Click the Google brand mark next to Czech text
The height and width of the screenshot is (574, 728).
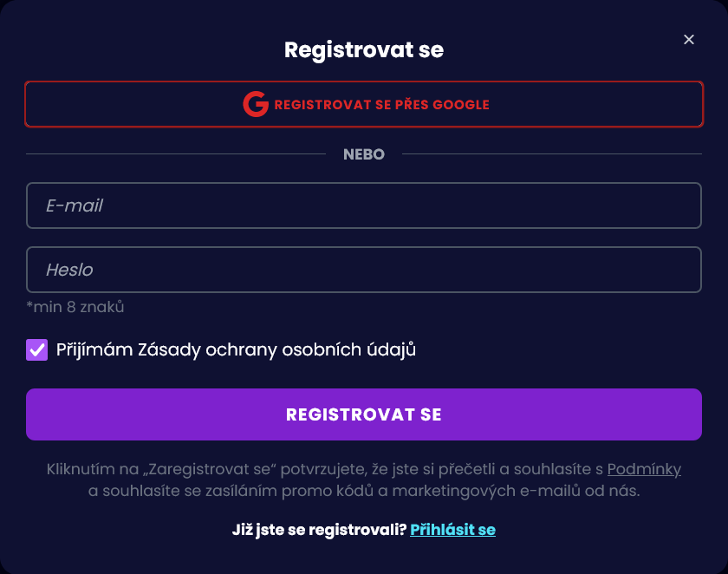pyautogui.click(x=254, y=104)
